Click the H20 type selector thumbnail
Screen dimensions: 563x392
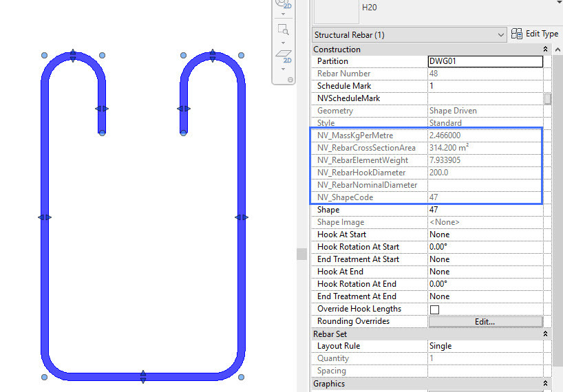click(336, 11)
